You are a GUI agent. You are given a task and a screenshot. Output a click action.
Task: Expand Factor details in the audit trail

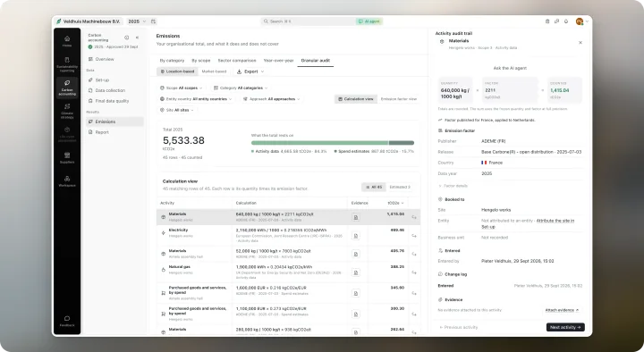(x=453, y=186)
